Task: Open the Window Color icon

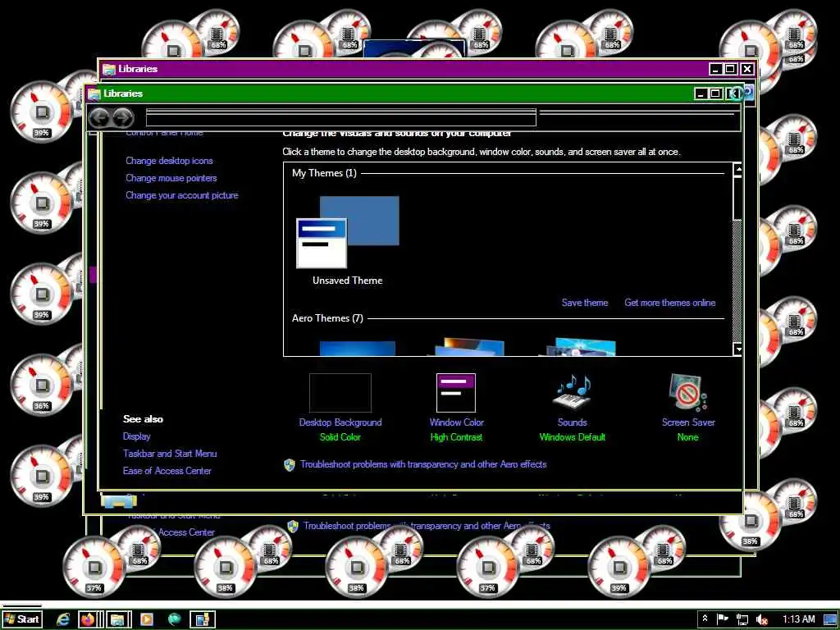Action: [456, 393]
